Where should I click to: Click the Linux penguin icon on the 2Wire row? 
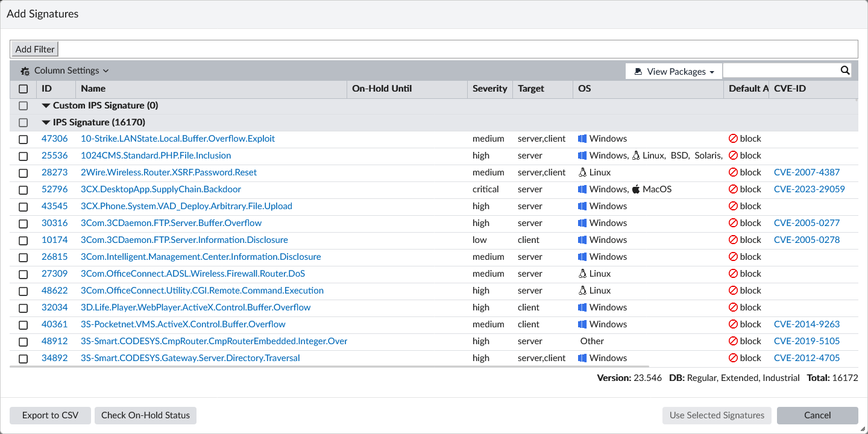(x=582, y=172)
